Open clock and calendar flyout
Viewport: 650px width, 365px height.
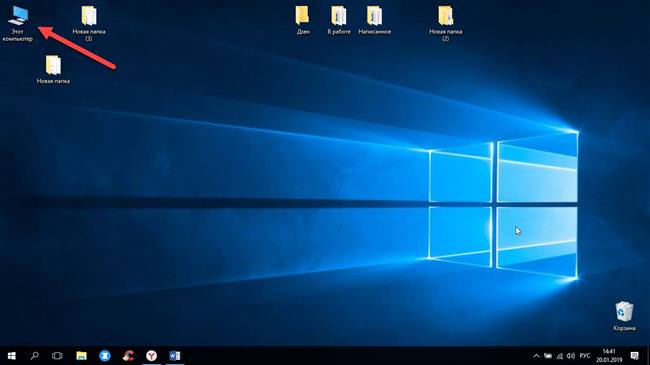point(609,356)
